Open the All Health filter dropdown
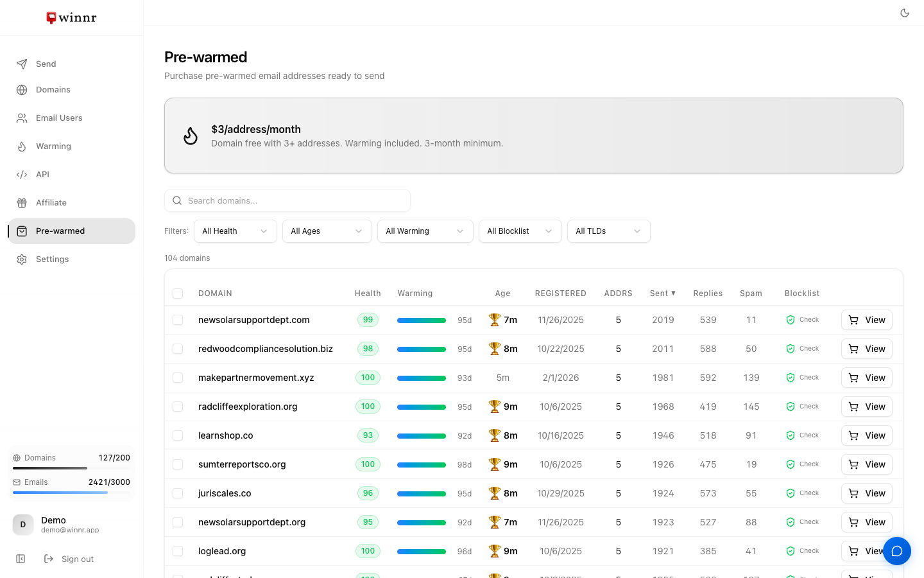This screenshot has height=578, width=924. click(235, 231)
